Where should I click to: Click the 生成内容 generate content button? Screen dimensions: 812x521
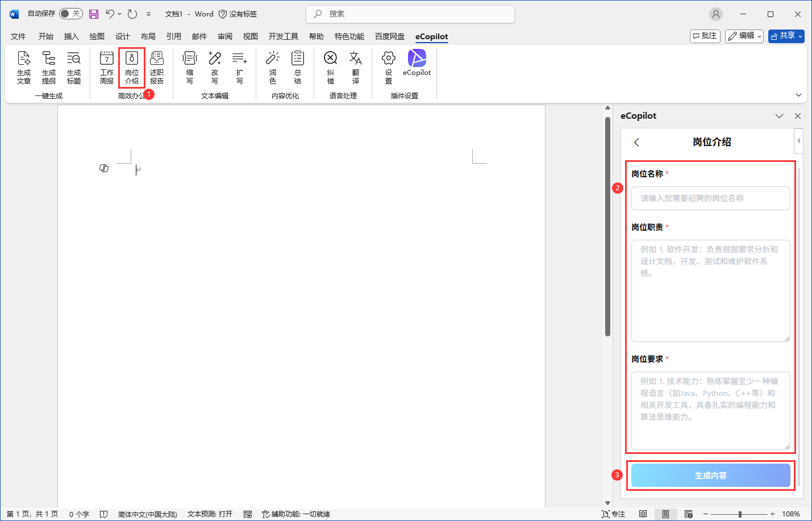pyautogui.click(x=710, y=476)
